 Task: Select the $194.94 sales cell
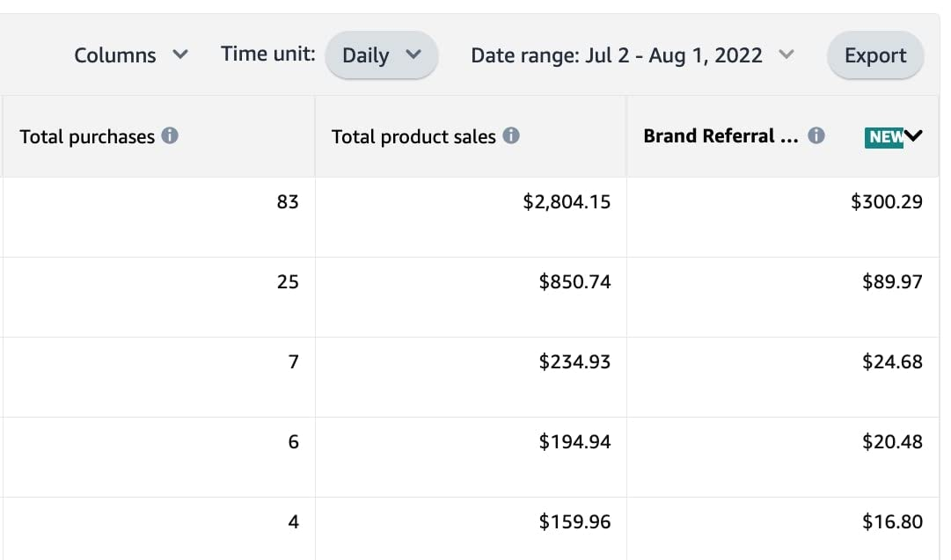(472, 457)
